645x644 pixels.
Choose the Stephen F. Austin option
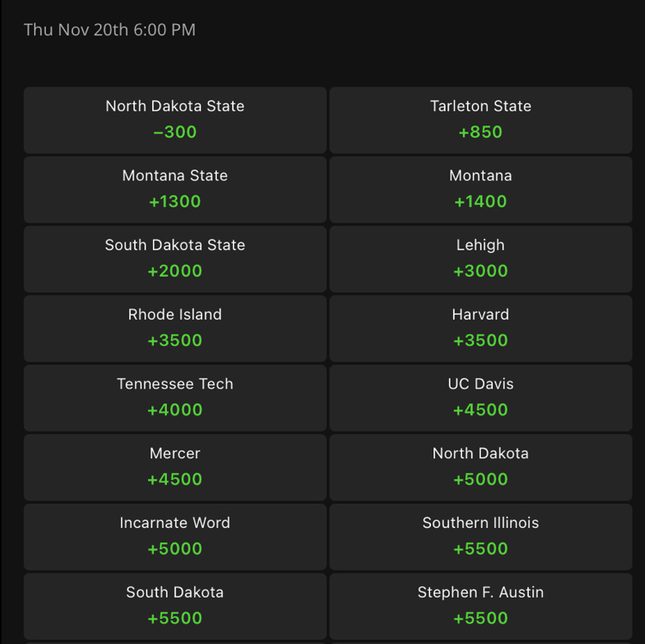click(480, 606)
